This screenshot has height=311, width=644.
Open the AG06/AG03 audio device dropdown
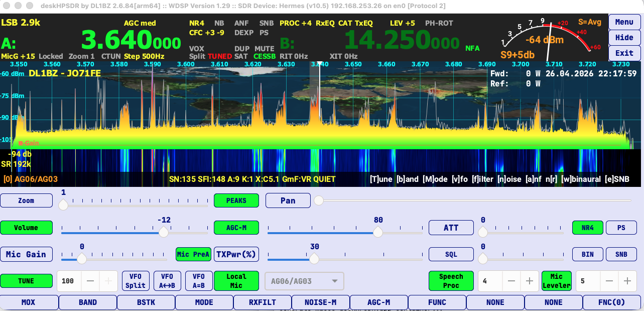(304, 281)
